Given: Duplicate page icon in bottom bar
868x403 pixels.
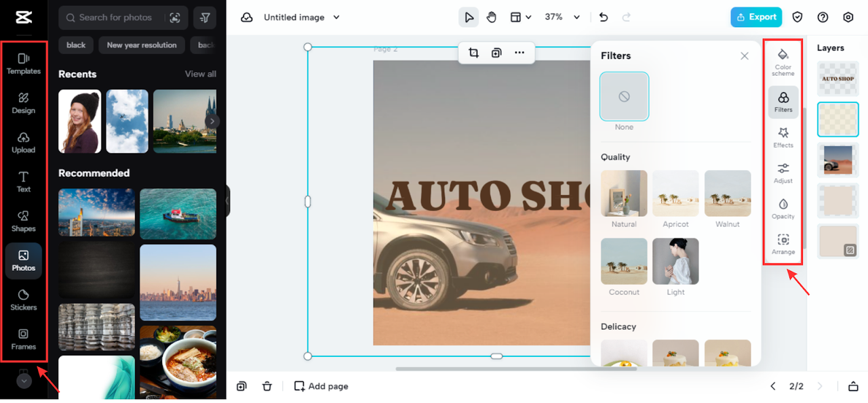Looking at the screenshot, I should tap(241, 386).
